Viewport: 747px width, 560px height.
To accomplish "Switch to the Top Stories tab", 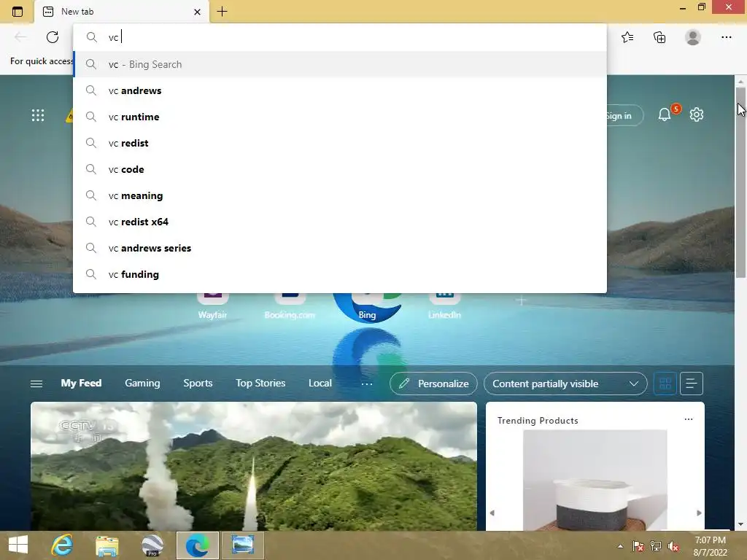I will click(260, 384).
